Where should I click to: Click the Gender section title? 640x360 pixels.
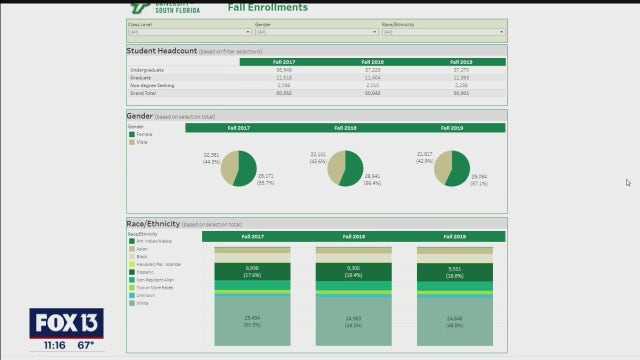(140, 116)
